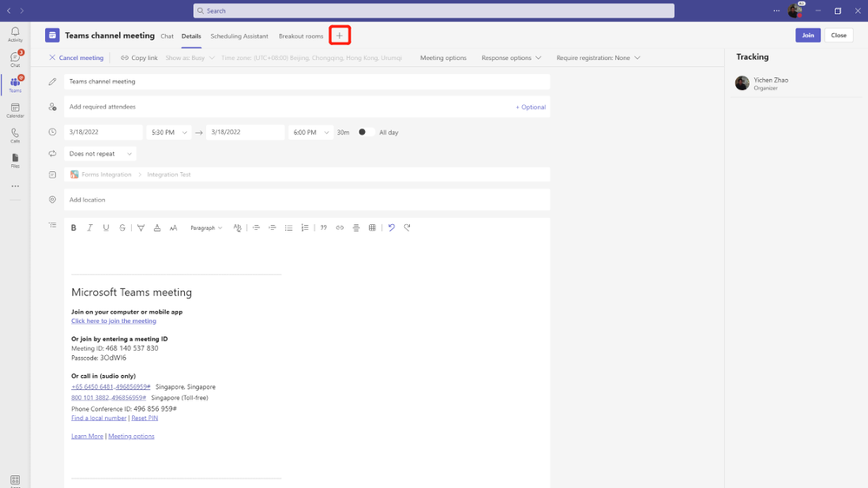868x488 pixels.
Task: Open Meeting options link in invitation
Action: [x=131, y=436]
